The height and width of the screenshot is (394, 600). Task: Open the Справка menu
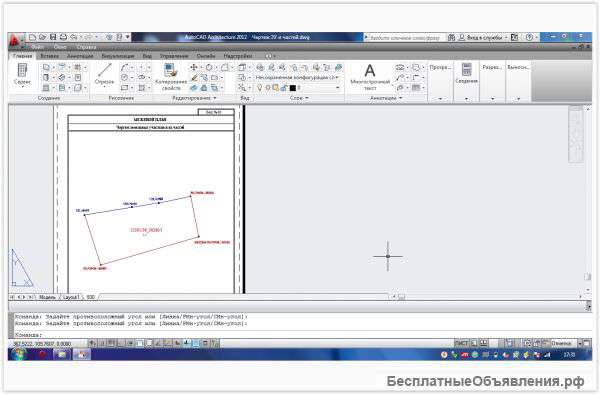(86, 47)
